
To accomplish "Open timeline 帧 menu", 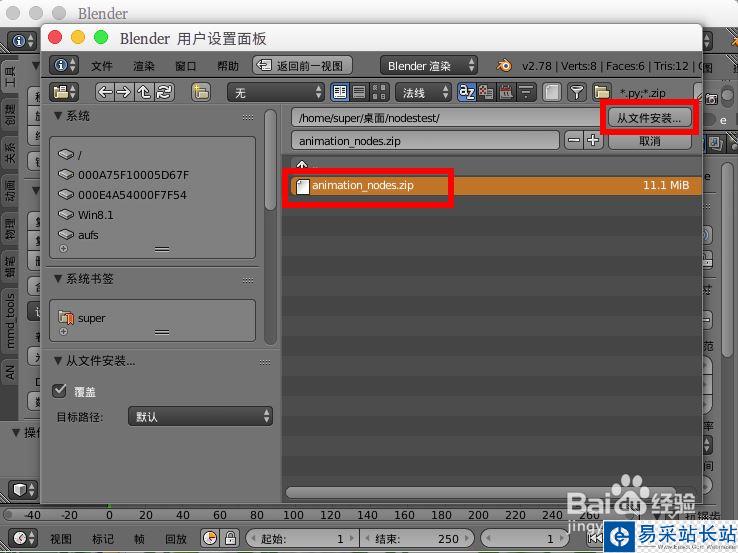I will (x=139, y=538).
